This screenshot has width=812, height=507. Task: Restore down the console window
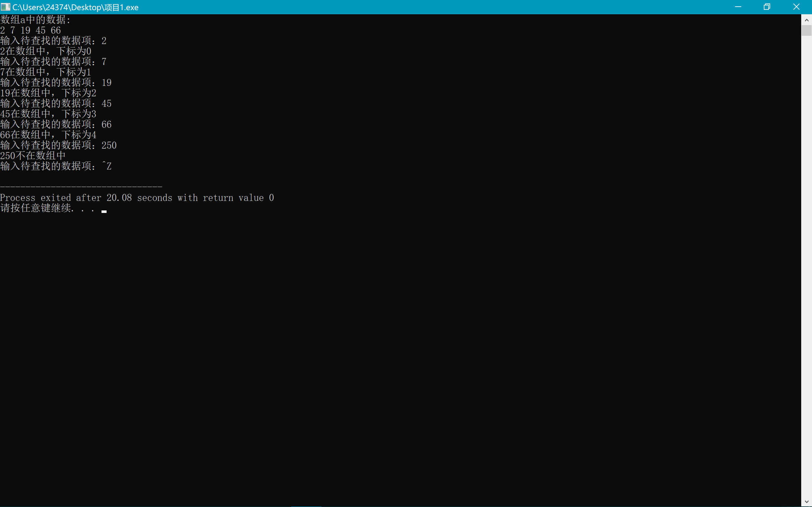pos(767,7)
